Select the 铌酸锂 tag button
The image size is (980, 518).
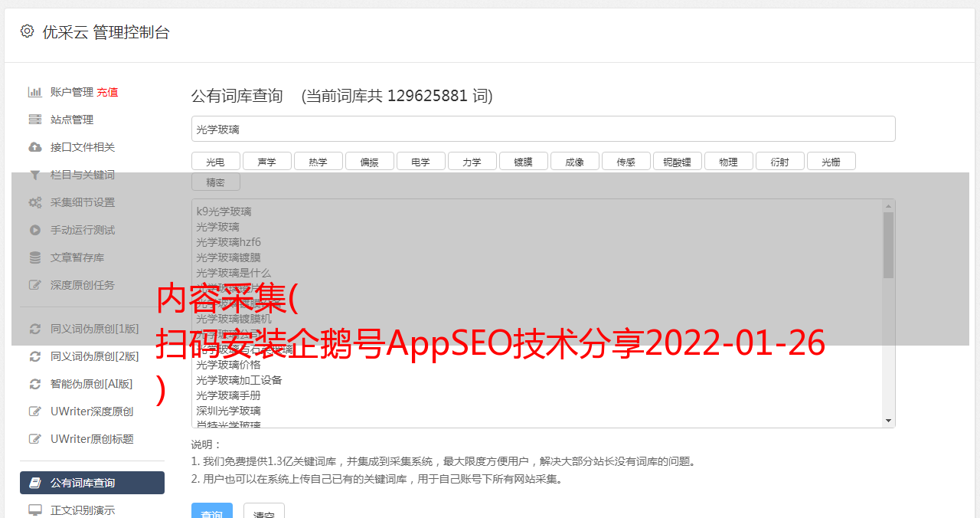click(x=677, y=161)
